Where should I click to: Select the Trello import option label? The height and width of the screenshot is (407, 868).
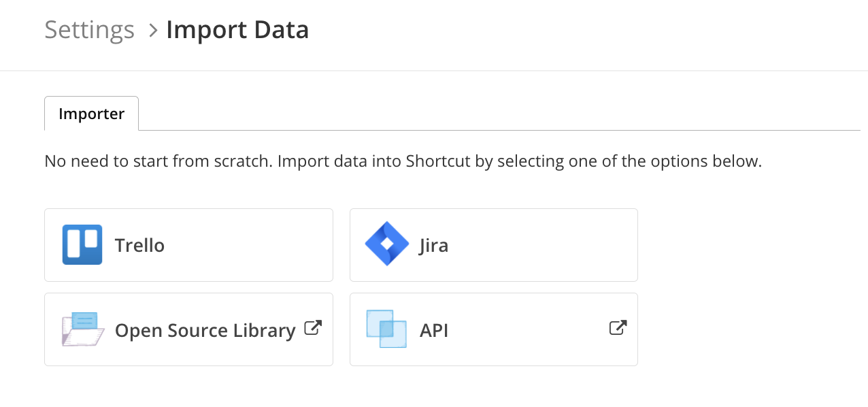(139, 245)
